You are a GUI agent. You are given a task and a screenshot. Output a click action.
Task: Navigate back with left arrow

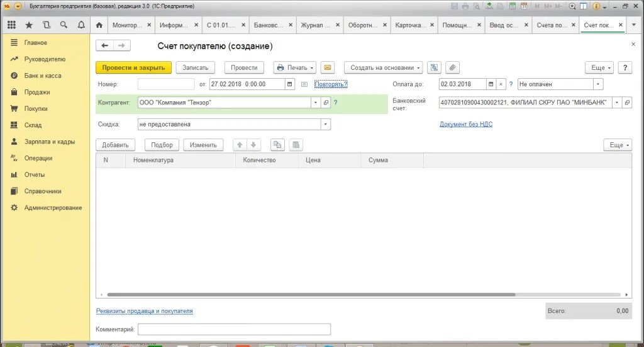105,45
